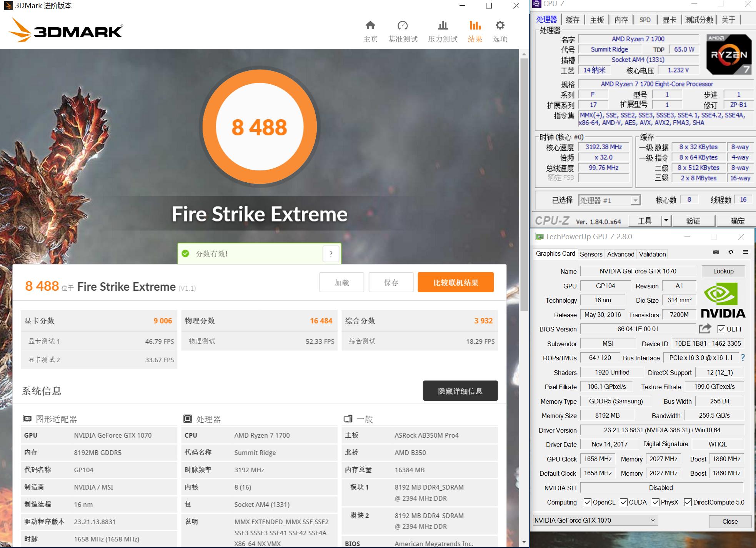Click the GPU-Z BIOS export share icon
756x548 pixels.
(x=705, y=328)
